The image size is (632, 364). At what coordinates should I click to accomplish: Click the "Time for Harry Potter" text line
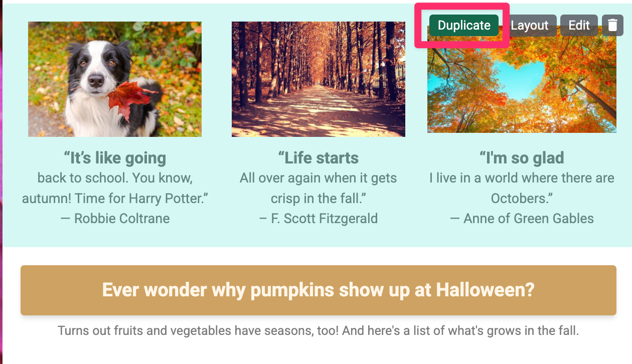coord(115,198)
